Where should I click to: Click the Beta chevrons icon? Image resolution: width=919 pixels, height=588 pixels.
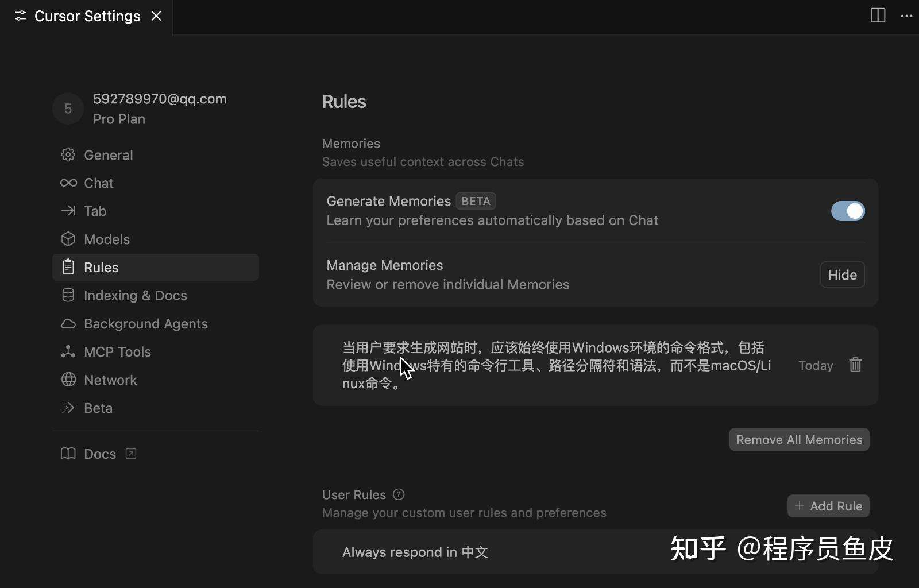(68, 408)
